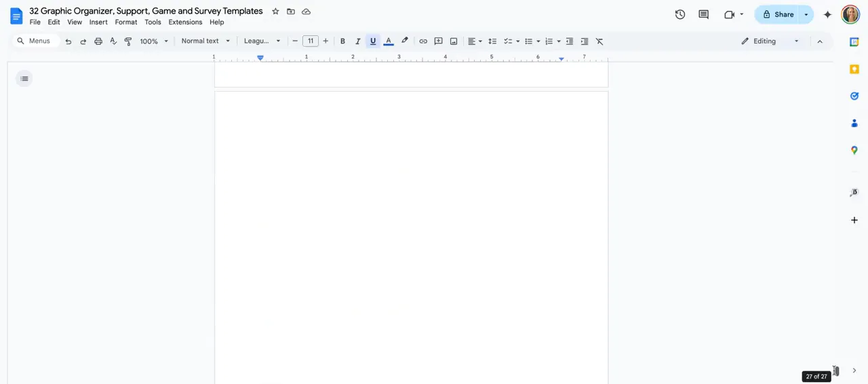Screen dimensions: 868x384
Task: Open the comments panel icon
Action: tap(703, 14)
